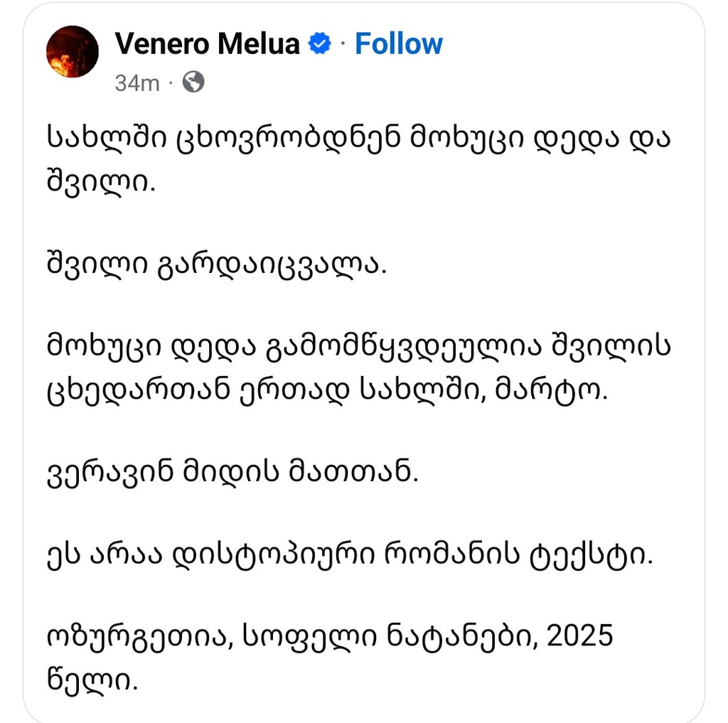The image size is (728, 723).
Task: Click the blue verified badge icon
Action: point(320,43)
